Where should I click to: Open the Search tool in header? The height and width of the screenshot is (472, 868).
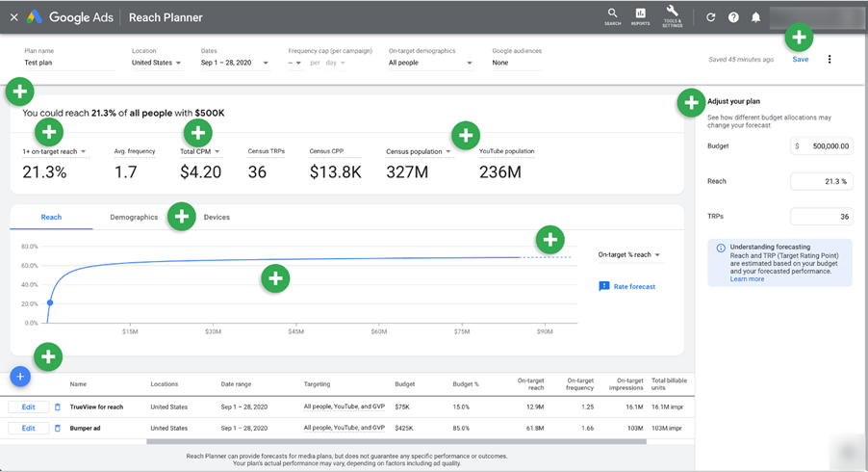click(x=612, y=16)
